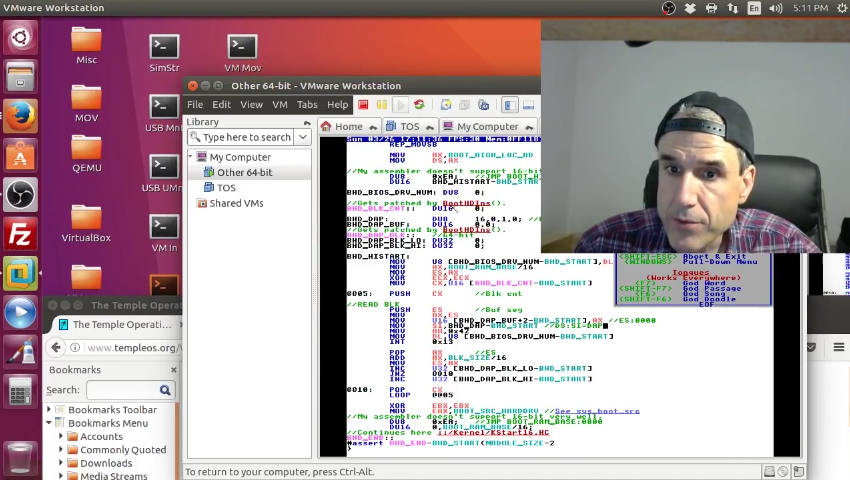
Task: Open the VM menu
Action: click(280, 105)
